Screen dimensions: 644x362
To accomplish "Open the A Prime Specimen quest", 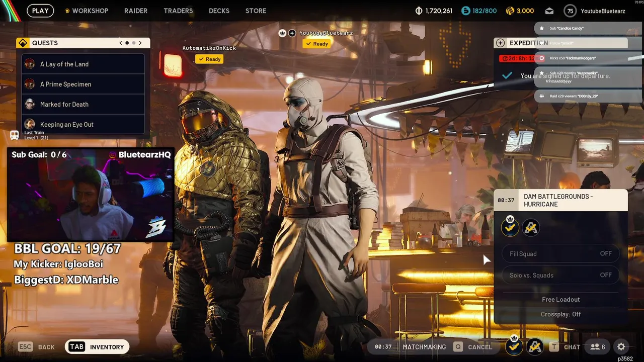I will point(84,84).
